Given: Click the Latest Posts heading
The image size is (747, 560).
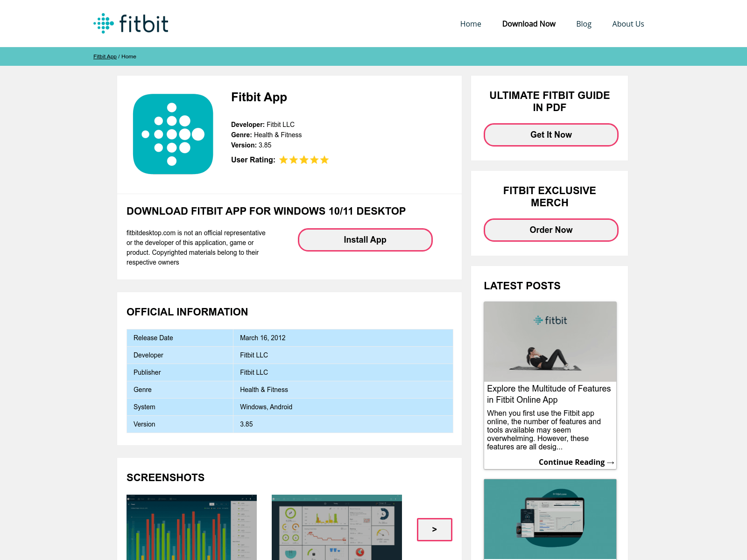Looking at the screenshot, I should [x=522, y=286].
